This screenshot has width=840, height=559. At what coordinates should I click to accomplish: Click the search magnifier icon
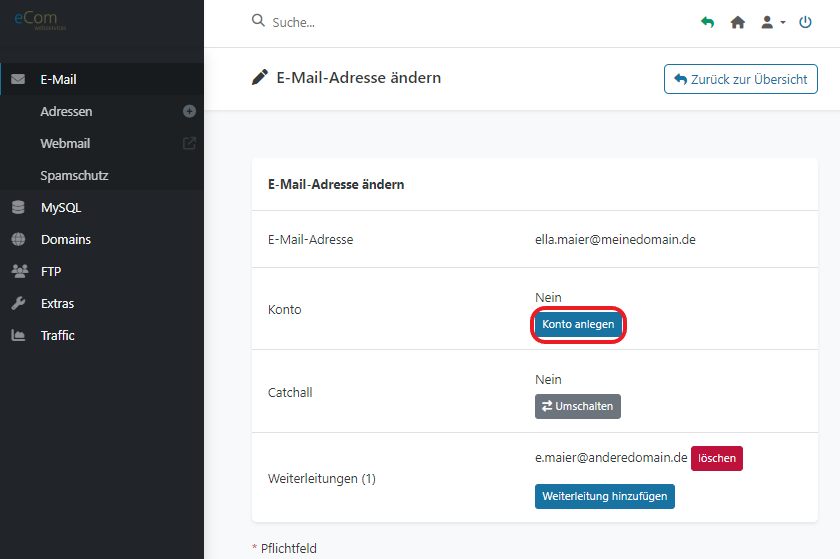click(258, 21)
